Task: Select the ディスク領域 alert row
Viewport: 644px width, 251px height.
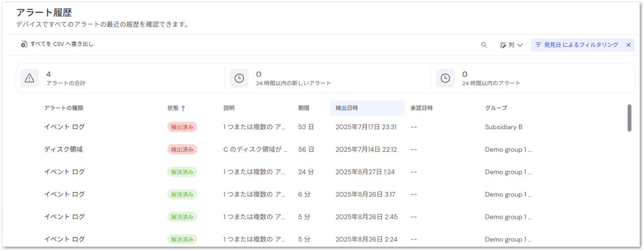Action: pyautogui.click(x=322, y=150)
